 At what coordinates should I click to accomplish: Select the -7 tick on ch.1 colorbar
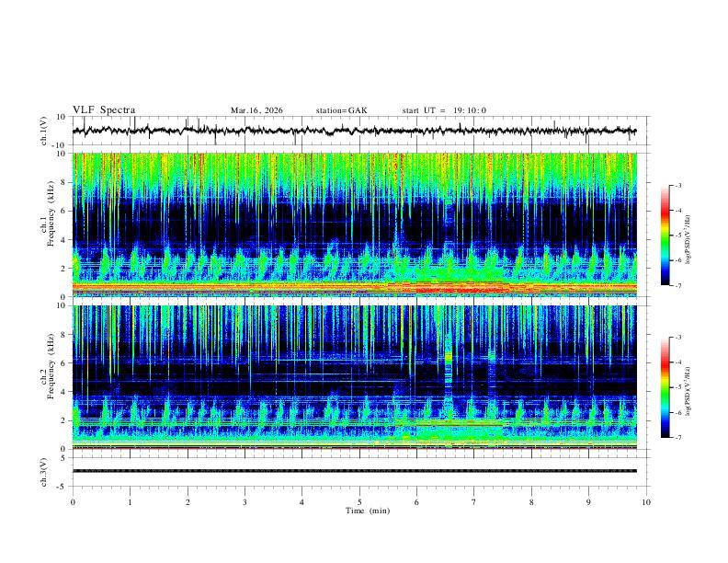677,285
